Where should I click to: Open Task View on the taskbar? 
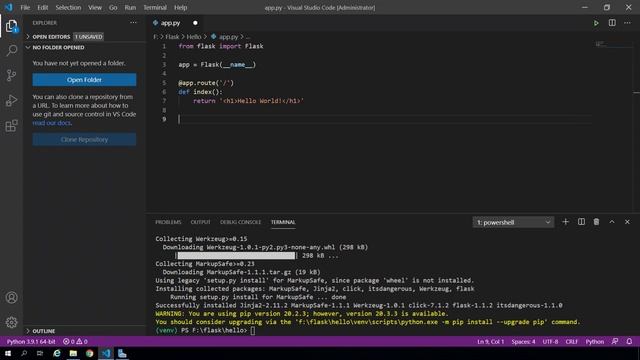(x=40, y=353)
